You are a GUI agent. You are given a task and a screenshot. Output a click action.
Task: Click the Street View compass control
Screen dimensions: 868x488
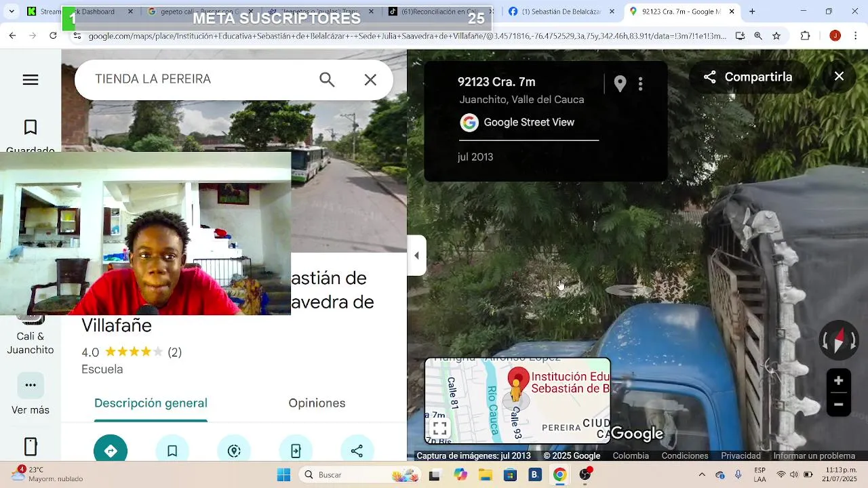point(839,340)
